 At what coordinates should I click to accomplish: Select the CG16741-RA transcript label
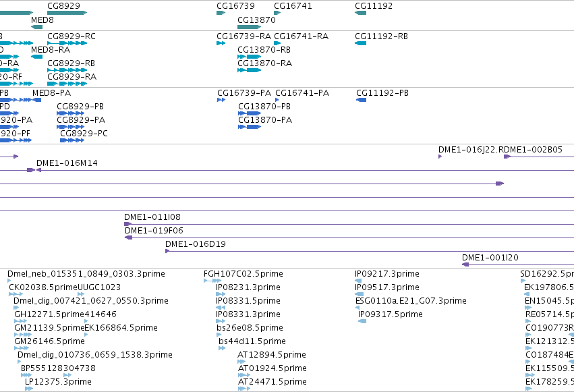click(x=302, y=36)
